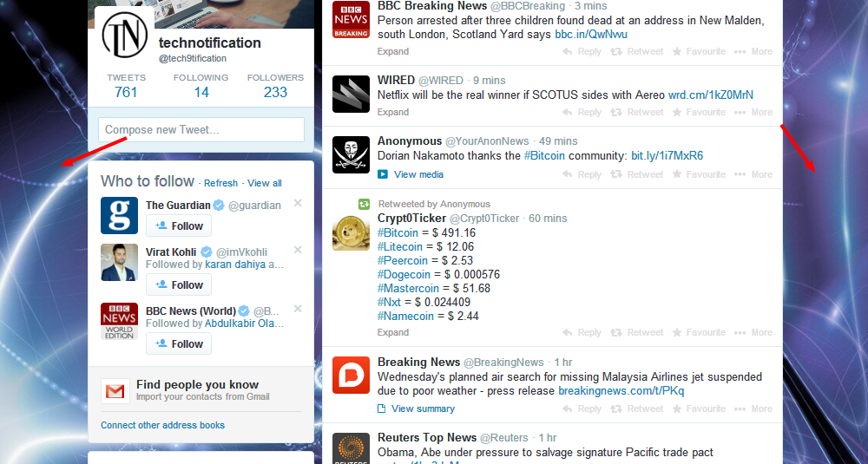Open the Tweets count 761
The width and height of the screenshot is (868, 464).
coord(126,86)
